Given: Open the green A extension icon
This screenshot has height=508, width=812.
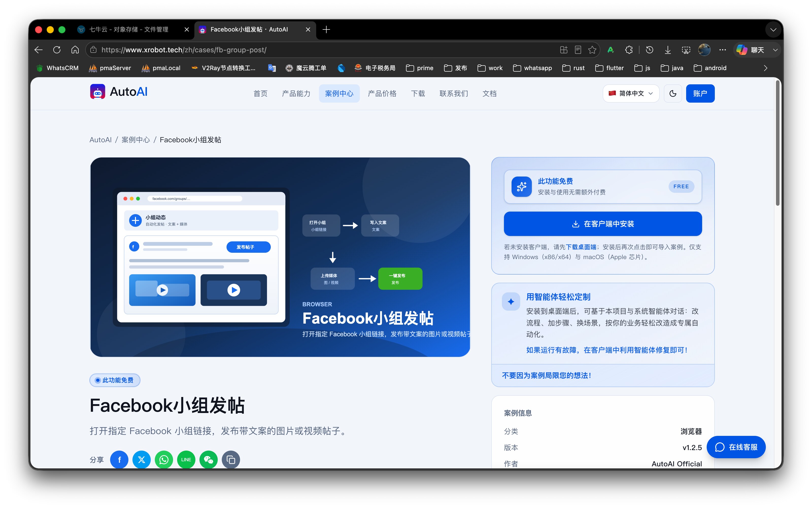Looking at the screenshot, I should tap(611, 50).
